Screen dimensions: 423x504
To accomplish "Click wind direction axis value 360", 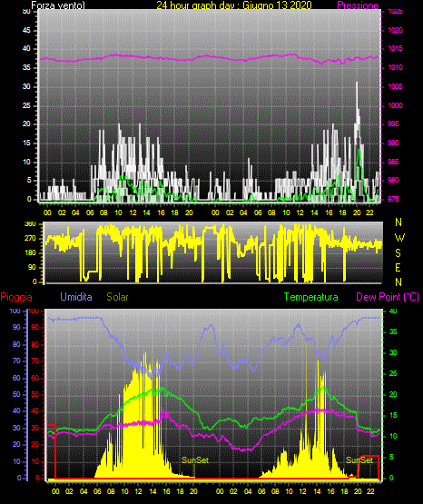I will coord(31,224).
